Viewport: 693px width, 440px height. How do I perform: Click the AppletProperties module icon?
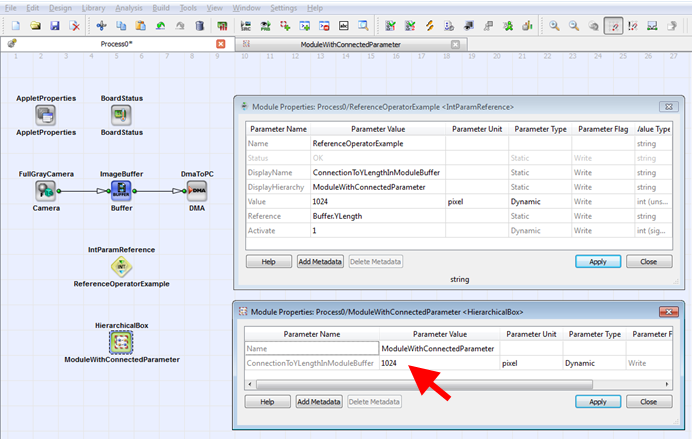[46, 116]
